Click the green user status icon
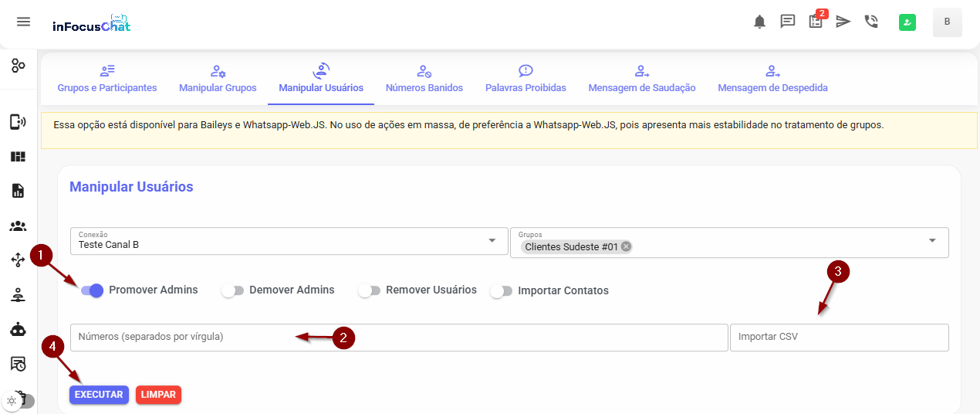Screen dimensions: 980x414 pos(907,22)
